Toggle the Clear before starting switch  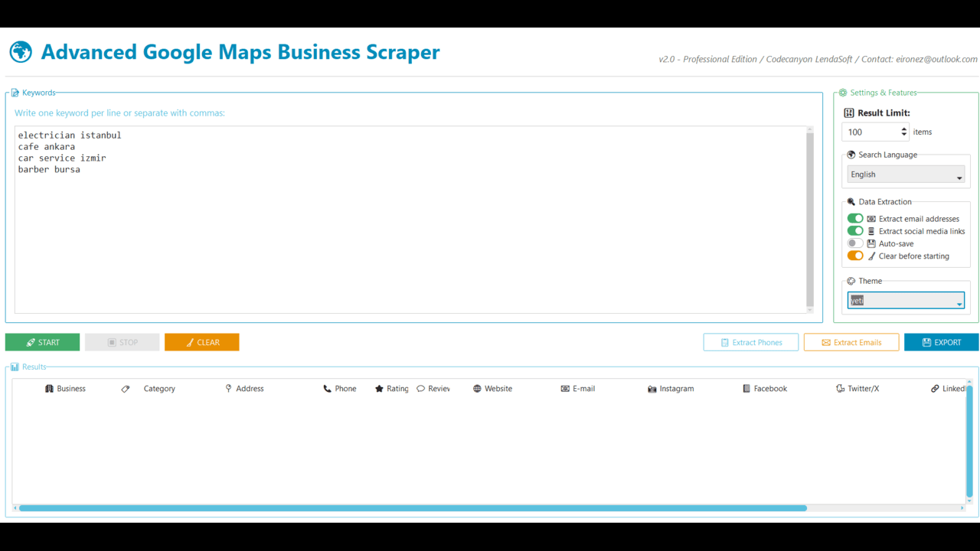(855, 256)
